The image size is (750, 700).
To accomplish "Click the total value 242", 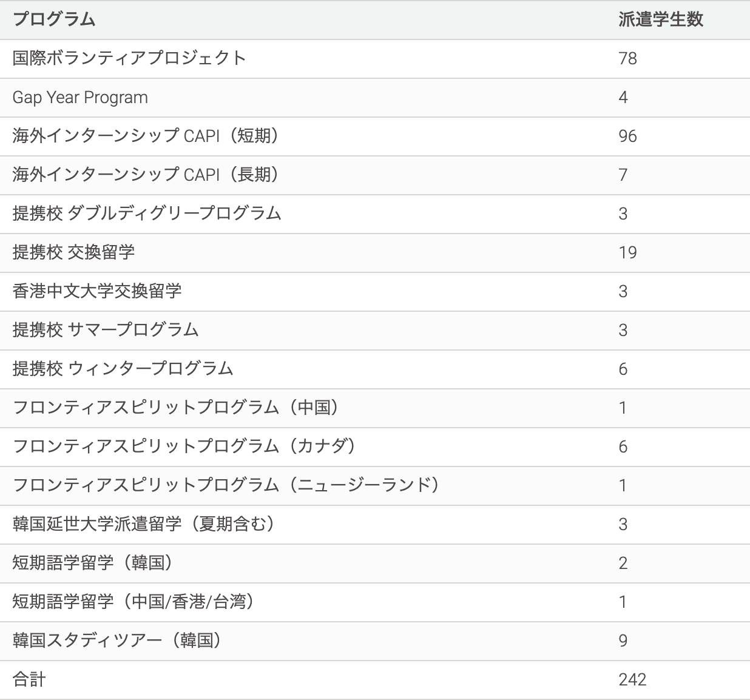I will [632, 679].
